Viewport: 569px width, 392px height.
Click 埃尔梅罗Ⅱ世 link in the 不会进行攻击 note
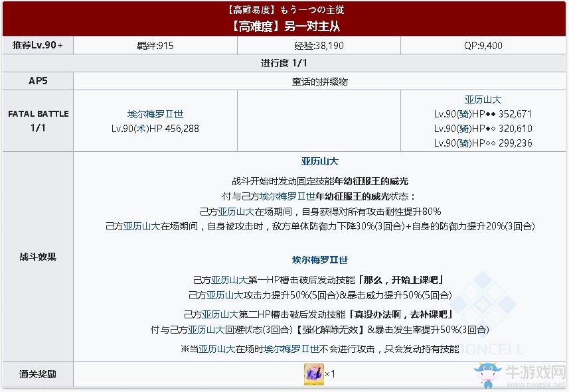[291, 349]
